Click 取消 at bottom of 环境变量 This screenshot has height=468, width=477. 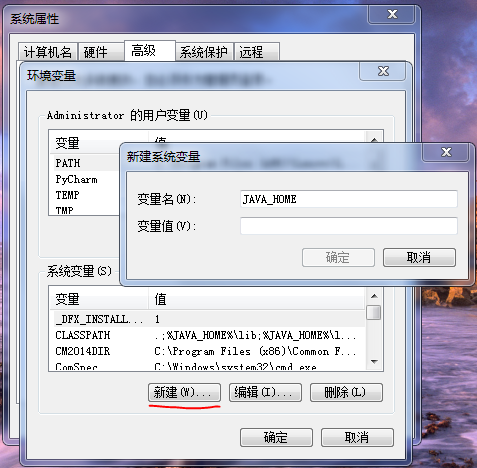pyautogui.click(x=357, y=437)
